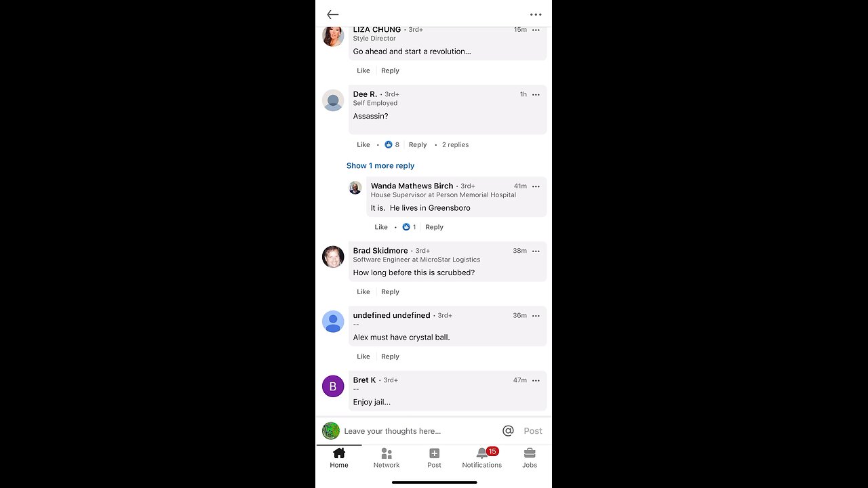868x488 pixels.
Task: Like Brad Skidmore's comment
Action: 363,291
